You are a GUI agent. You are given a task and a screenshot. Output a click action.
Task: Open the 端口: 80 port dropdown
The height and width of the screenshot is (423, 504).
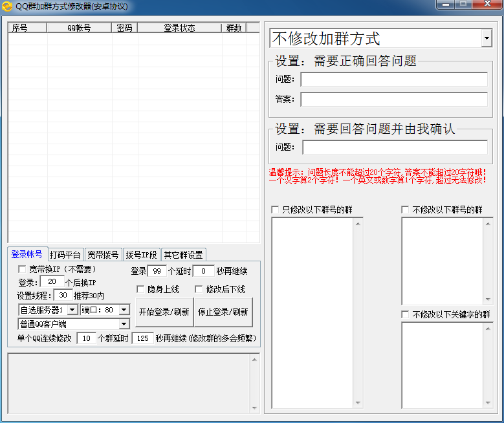[124, 310]
